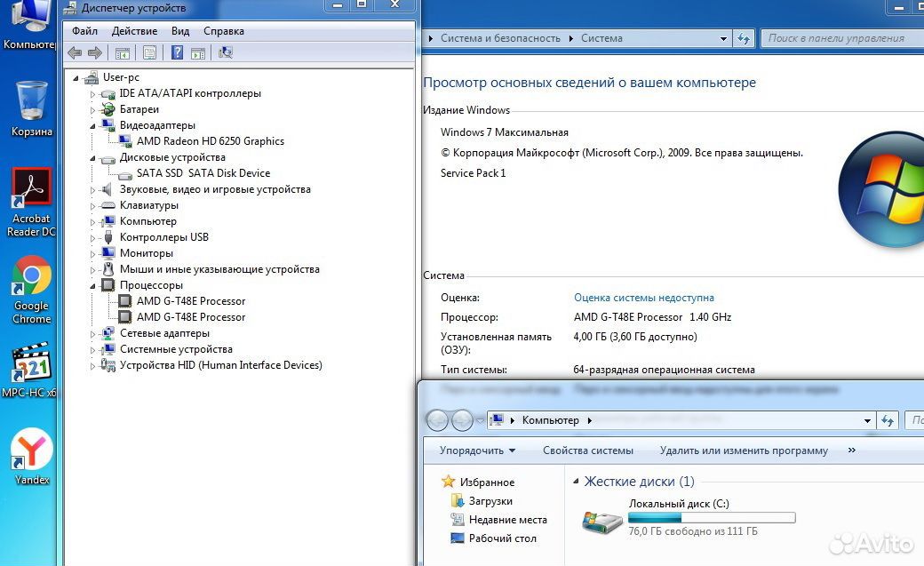Select the first AMD G-T48E Processor entry
Image resolution: width=924 pixels, height=566 pixels.
pos(191,300)
